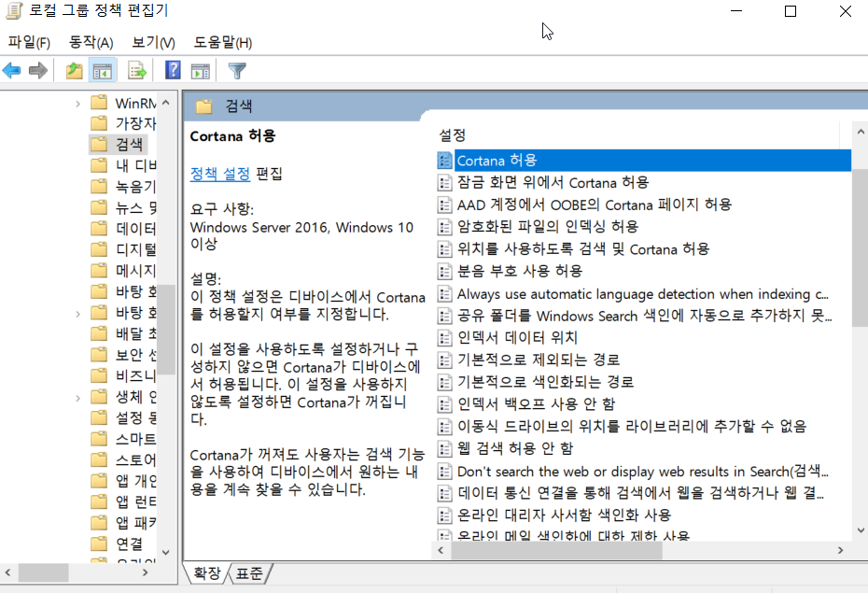868x593 pixels.
Task: Select the 앱 런타 tree item
Action: pyautogui.click(x=135, y=501)
